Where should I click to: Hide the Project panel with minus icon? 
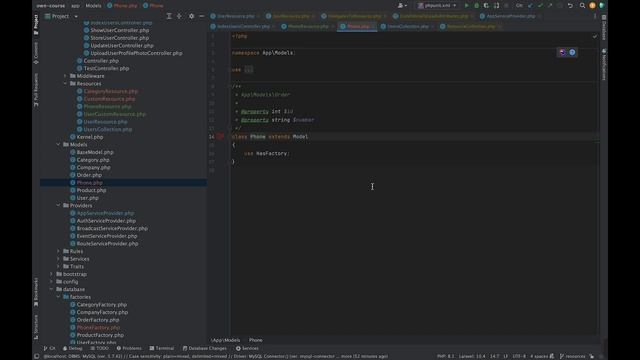tap(202, 16)
